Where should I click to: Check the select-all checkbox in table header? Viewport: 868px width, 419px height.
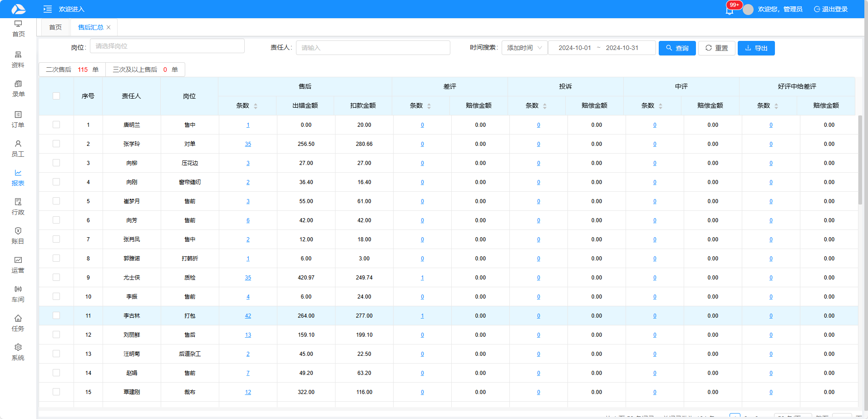pyautogui.click(x=56, y=96)
